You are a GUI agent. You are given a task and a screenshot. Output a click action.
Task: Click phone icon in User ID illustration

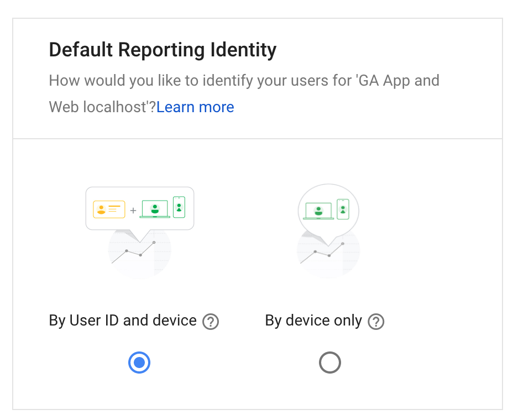[179, 207]
